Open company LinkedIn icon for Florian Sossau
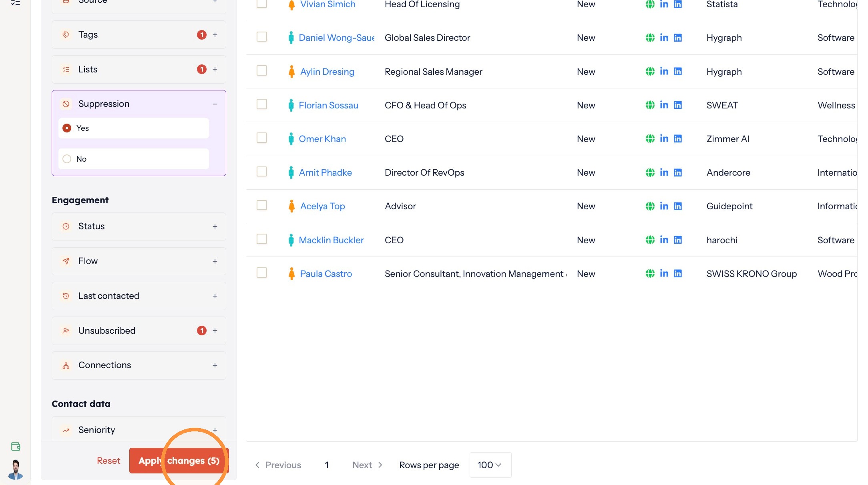Viewport: 868px width, 485px height. click(x=678, y=105)
